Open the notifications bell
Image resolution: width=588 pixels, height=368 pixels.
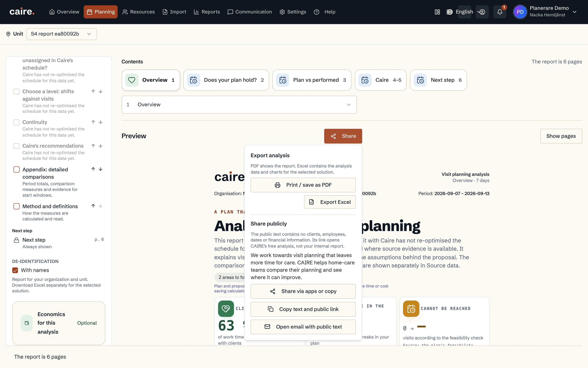(500, 12)
